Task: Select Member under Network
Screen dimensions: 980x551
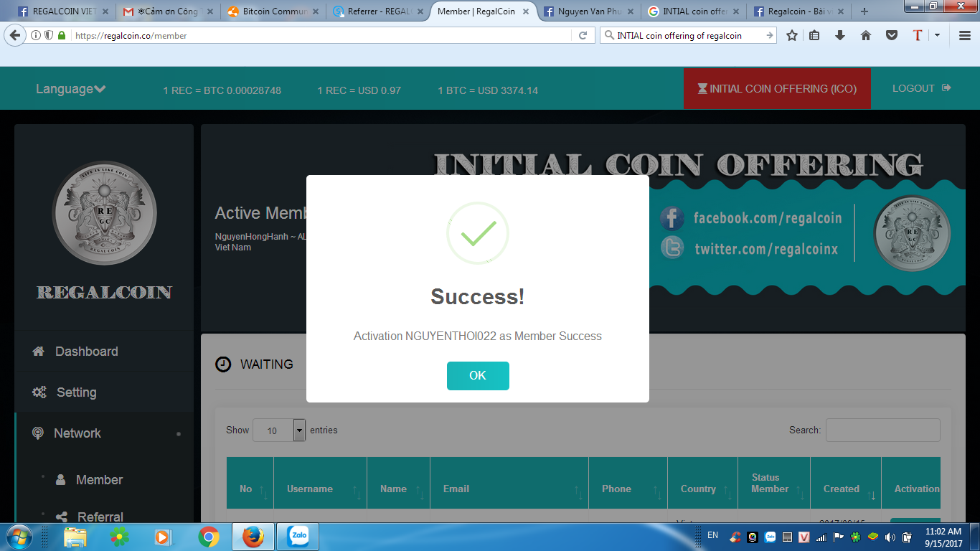Action: point(99,480)
